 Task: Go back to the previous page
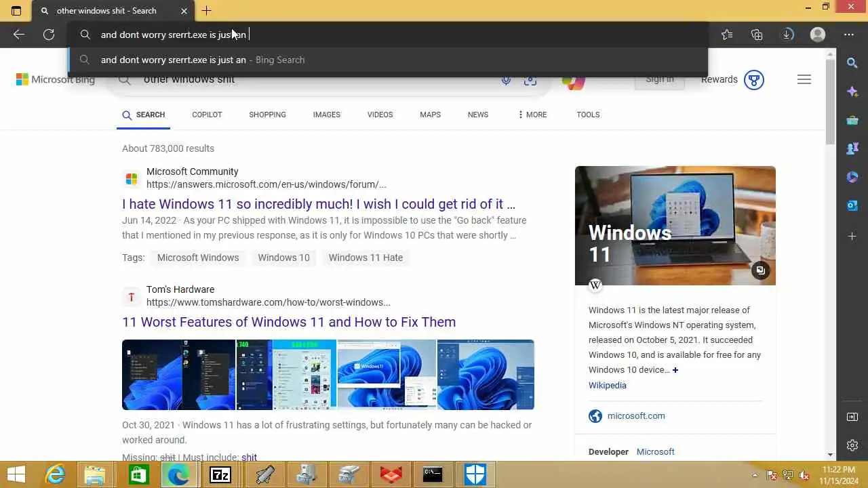[x=19, y=35]
